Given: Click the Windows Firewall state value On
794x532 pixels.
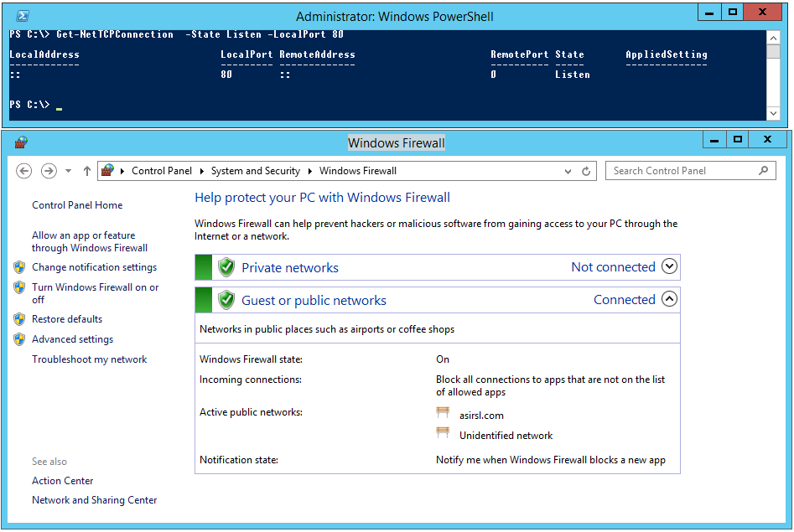Looking at the screenshot, I should [443, 359].
